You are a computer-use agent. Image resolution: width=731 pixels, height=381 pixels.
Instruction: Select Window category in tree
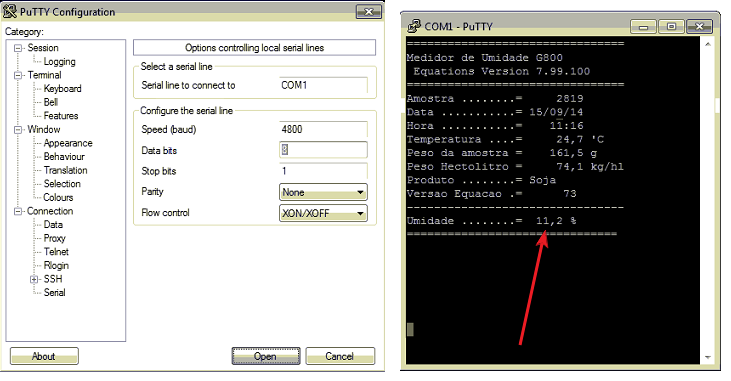[x=44, y=129]
